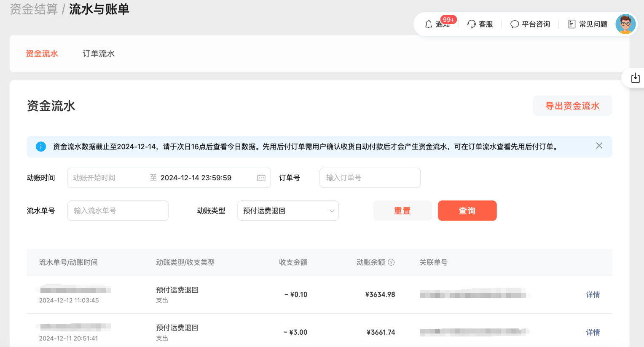
Task: Click the user avatar picture
Action: coord(625,24)
